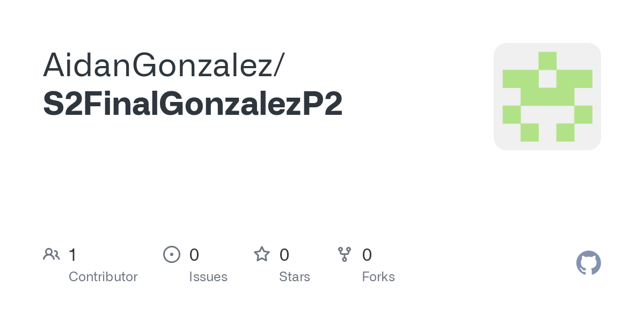Click the contributor count number 1
This screenshot has height=322, width=644.
click(x=72, y=254)
